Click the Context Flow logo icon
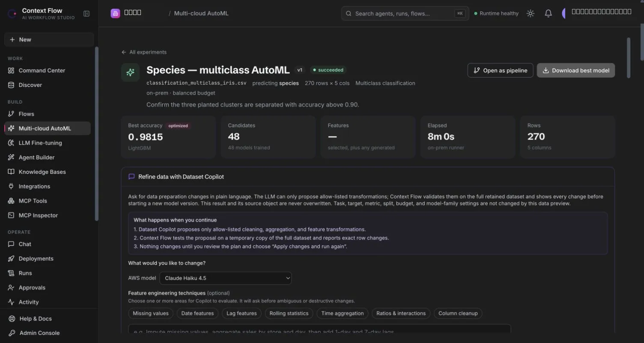 [12, 14]
